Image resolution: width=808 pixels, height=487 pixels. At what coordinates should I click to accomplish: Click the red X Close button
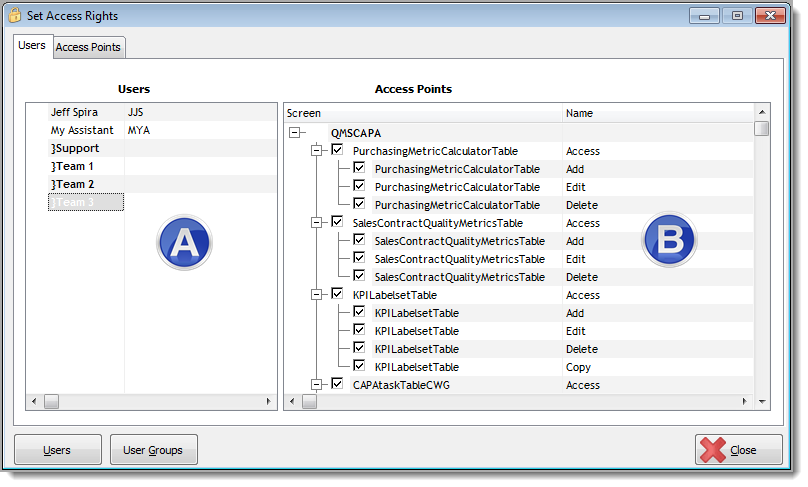(738, 450)
